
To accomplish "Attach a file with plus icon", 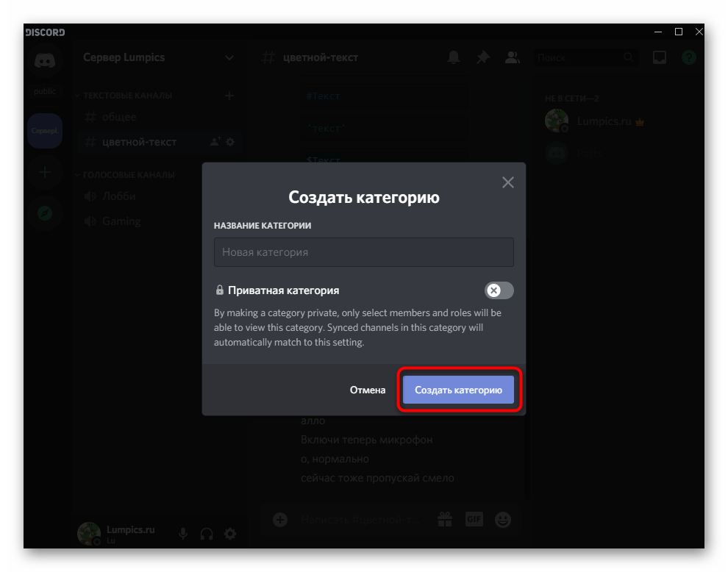I will (280, 520).
